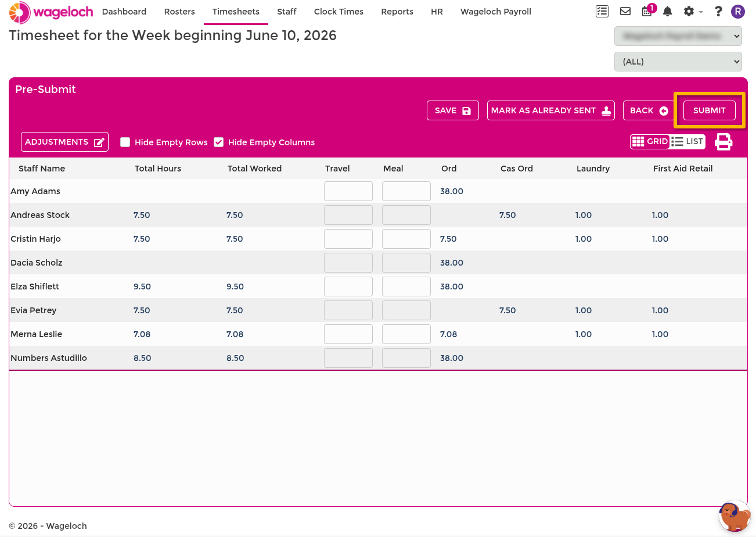Viewport: 756px width, 537px height.
Task: Click disabled Travel field for Evia Petrey
Action: (x=348, y=310)
